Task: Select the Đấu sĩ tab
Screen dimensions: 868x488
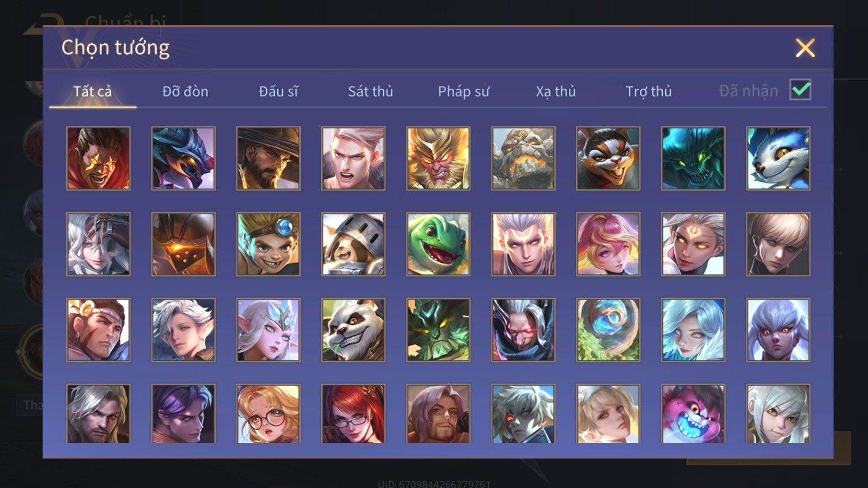Action: point(278,91)
